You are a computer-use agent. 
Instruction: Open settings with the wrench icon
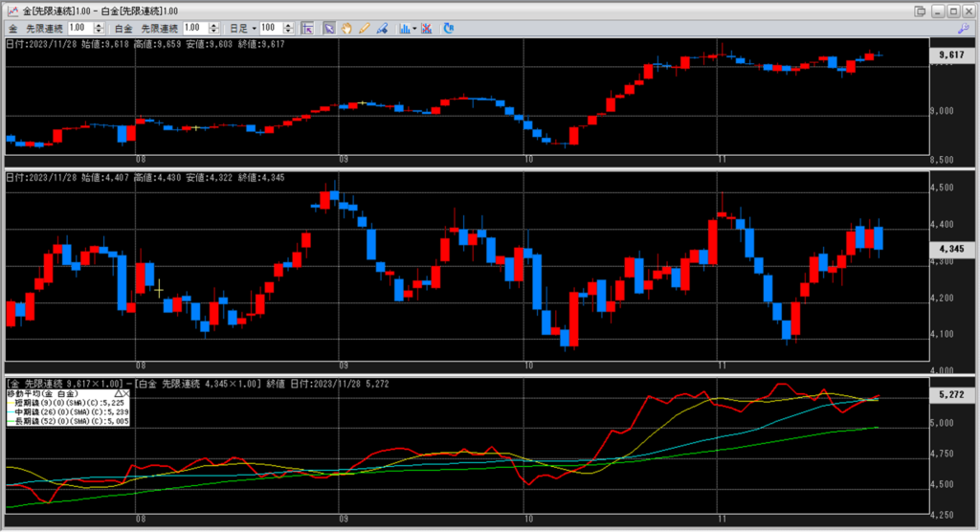click(962, 29)
